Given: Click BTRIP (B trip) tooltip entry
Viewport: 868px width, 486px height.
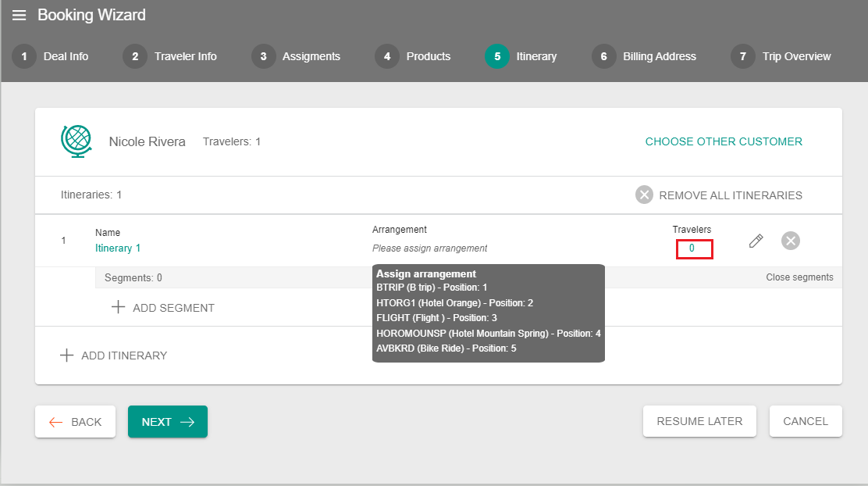Looking at the screenshot, I should (432, 287).
